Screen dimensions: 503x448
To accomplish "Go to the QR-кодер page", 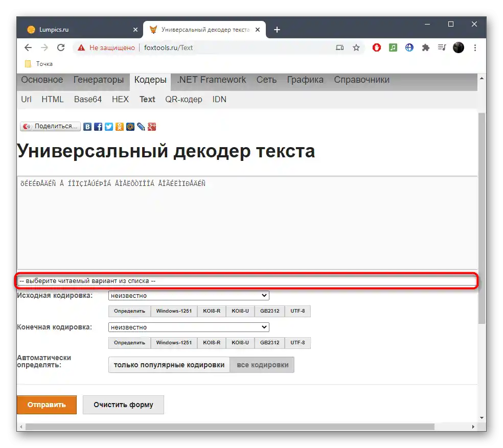I will click(184, 100).
